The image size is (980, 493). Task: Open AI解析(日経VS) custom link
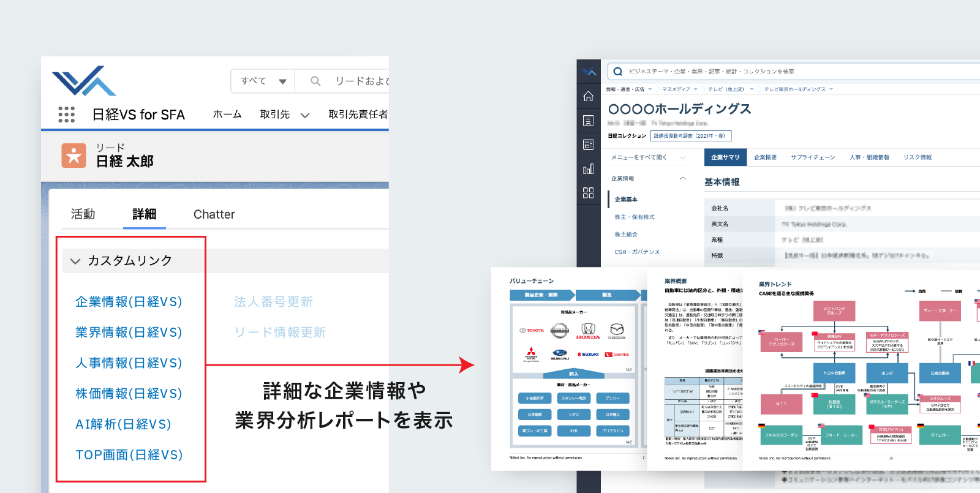click(x=123, y=424)
